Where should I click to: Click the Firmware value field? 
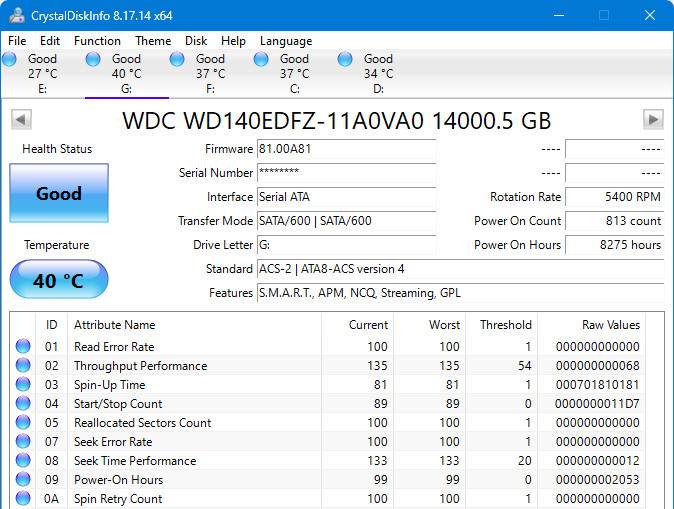(x=346, y=149)
